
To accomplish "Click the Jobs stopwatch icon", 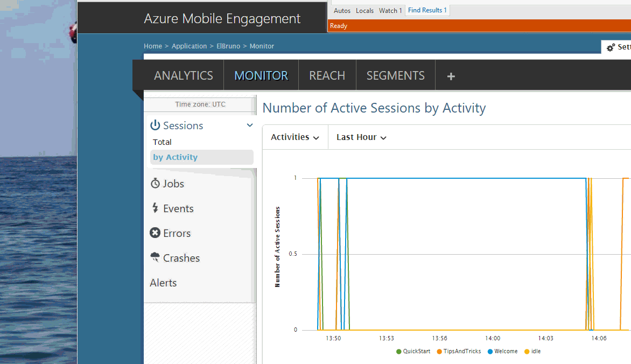I will click(155, 184).
